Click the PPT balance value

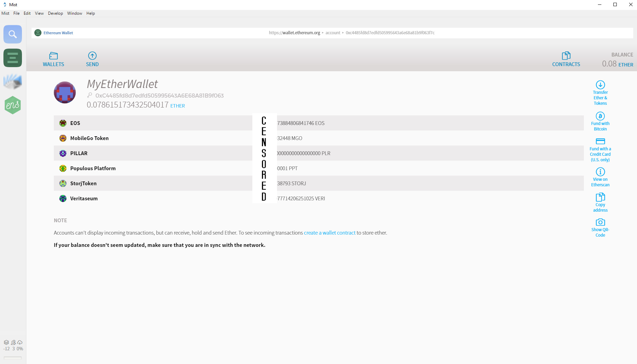click(287, 168)
